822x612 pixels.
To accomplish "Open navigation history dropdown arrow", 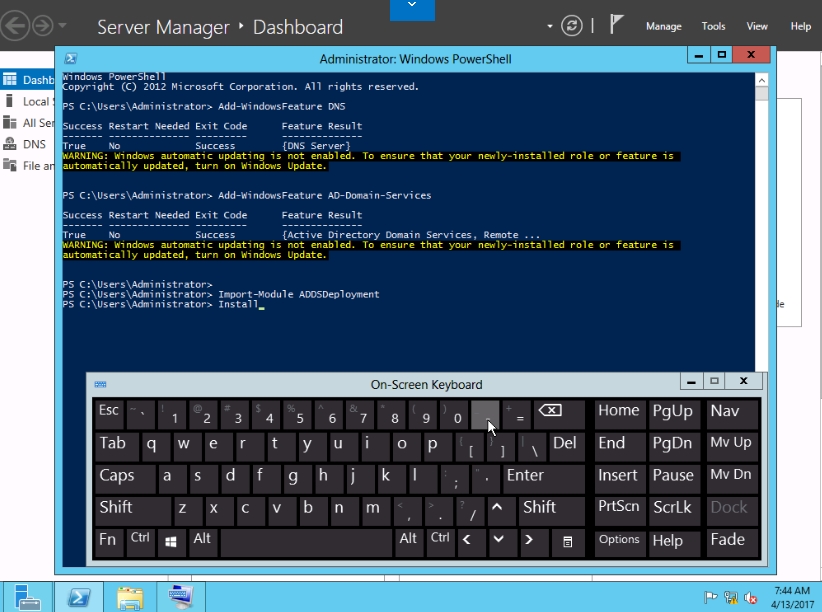I will pos(62,25).
